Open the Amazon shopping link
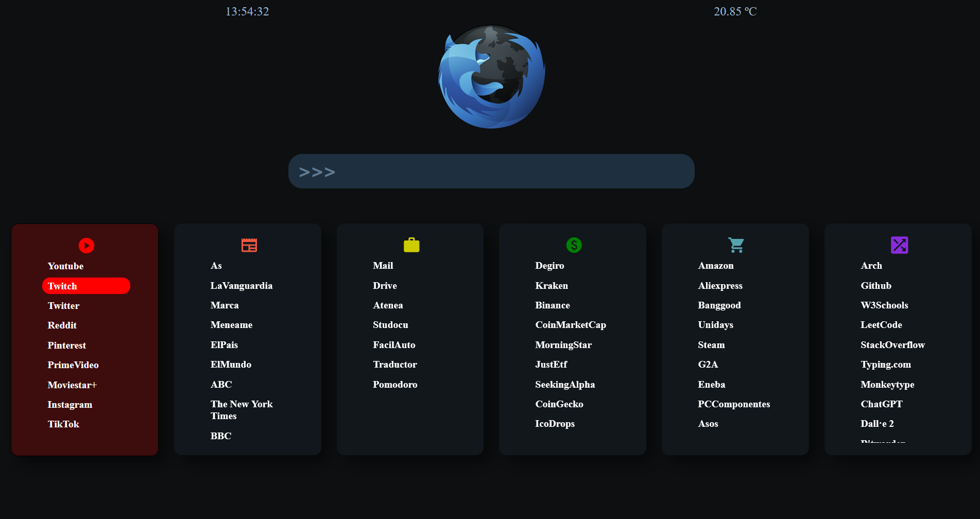Viewport: 980px width, 519px height. [x=716, y=266]
